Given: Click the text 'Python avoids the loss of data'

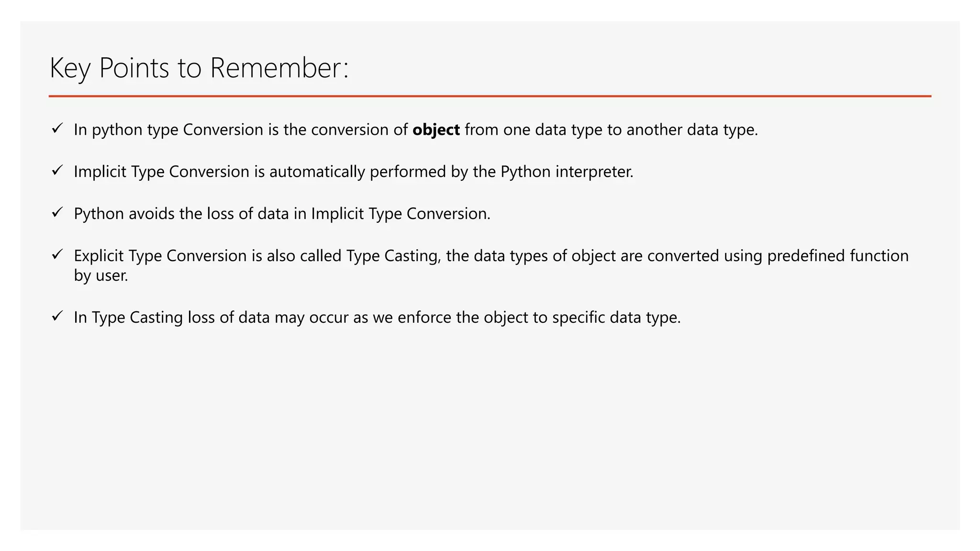Looking at the screenshot, I should click(181, 214).
